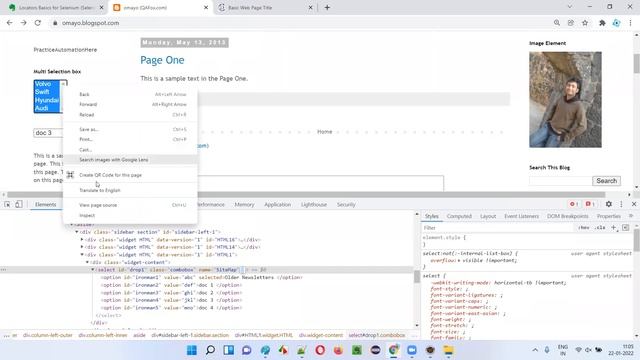Open DevTools three-dot customize menu
The image size is (640, 360).
click(621, 204)
